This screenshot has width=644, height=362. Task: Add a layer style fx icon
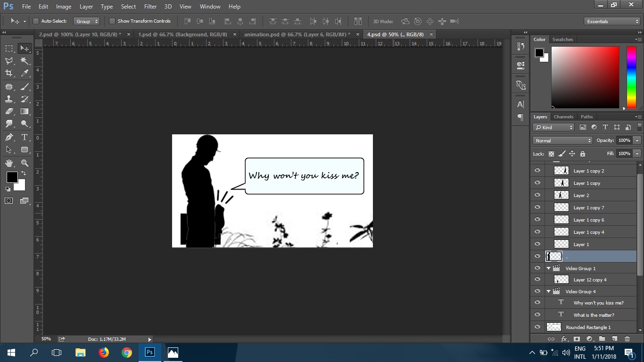click(564, 339)
